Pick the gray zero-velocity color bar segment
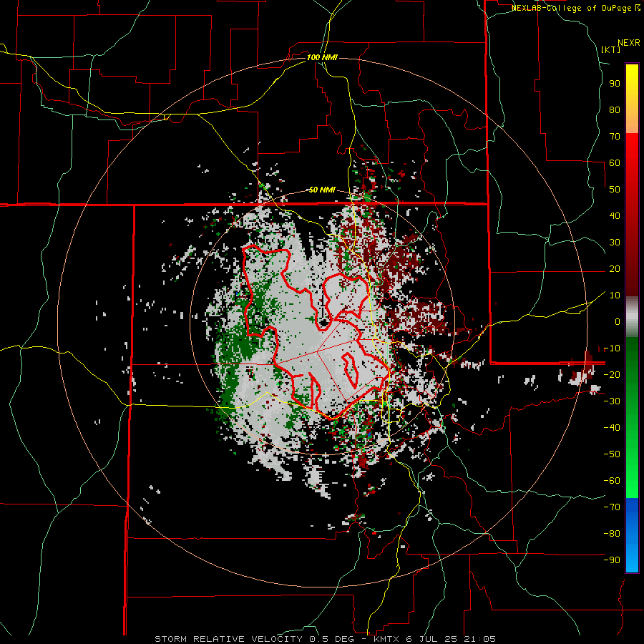This screenshot has height=644, width=644. (632, 317)
